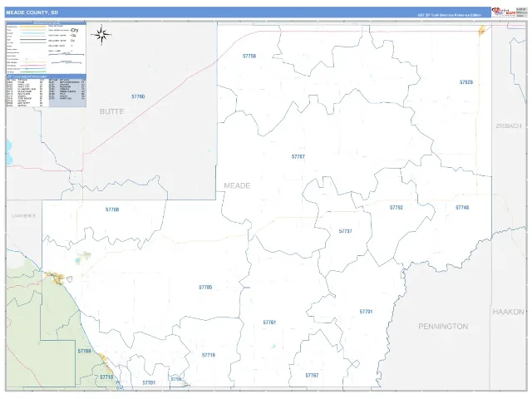
Task: Click the PENNINGTON county label
Action: tap(443, 327)
